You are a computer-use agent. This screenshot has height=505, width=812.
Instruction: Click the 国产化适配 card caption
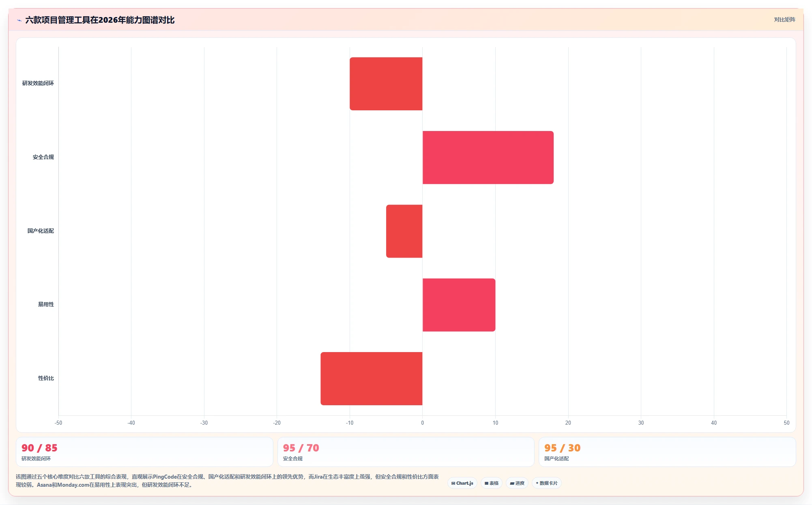click(556, 458)
